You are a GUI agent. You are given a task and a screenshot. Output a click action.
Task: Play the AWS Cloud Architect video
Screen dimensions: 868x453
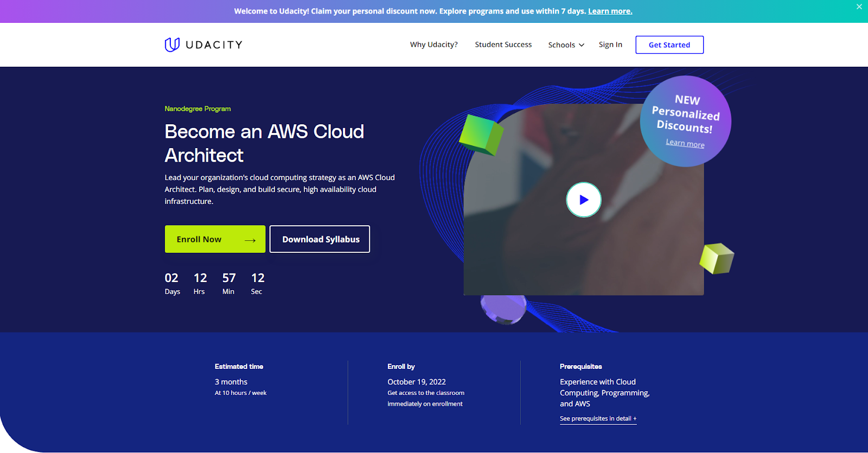[584, 200]
